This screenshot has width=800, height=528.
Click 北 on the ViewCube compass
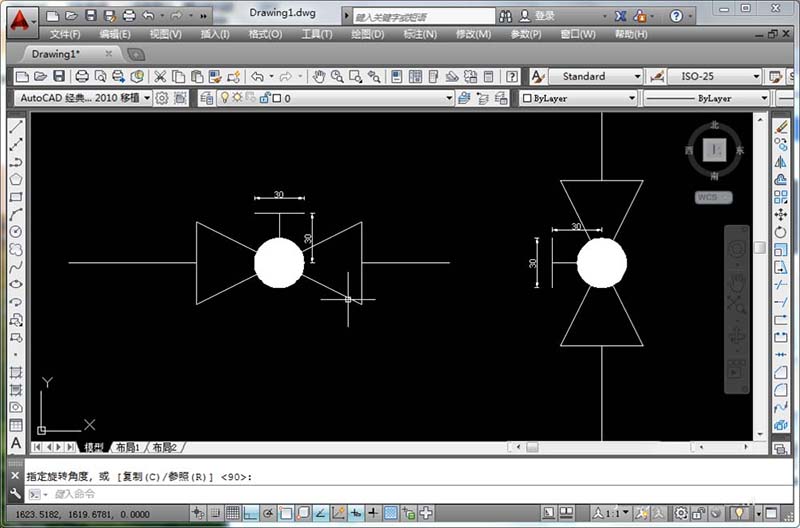(714, 125)
